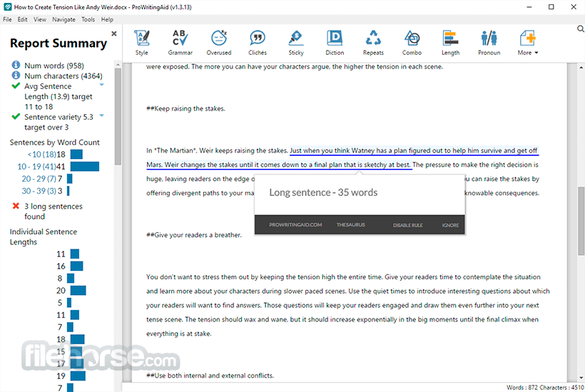Viewport: 585px width, 392px height.
Task: Expand the Sentence variety details arrow
Action: pos(101,115)
